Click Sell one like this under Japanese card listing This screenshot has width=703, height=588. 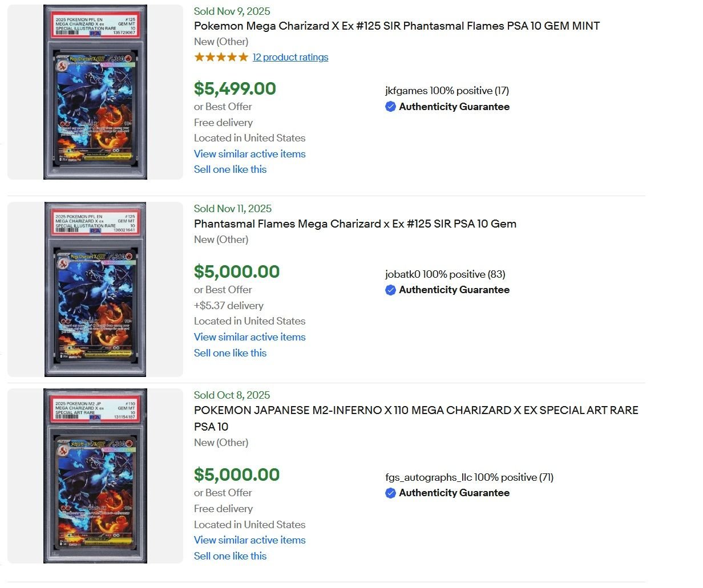231,556
